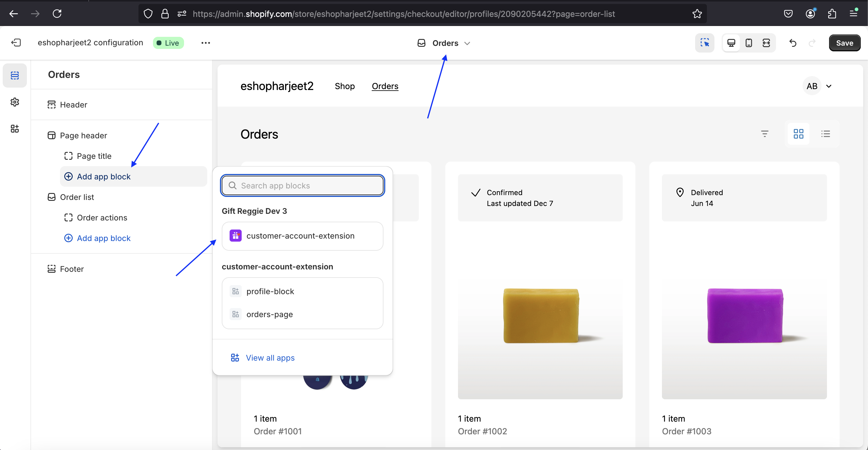Screen dimensions: 868x450
Task: Open the orders filter icon
Action: 765,134
